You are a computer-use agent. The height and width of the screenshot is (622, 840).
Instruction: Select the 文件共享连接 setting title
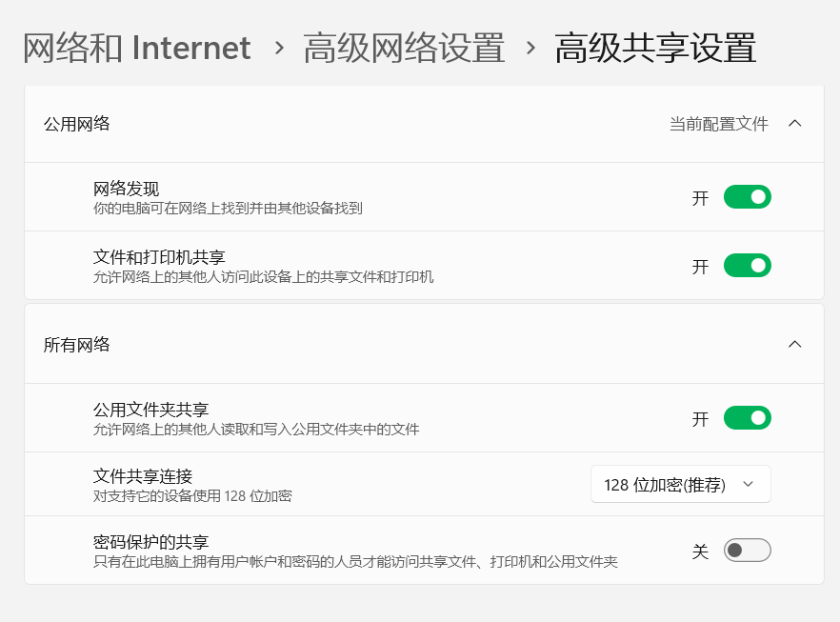tap(143, 475)
